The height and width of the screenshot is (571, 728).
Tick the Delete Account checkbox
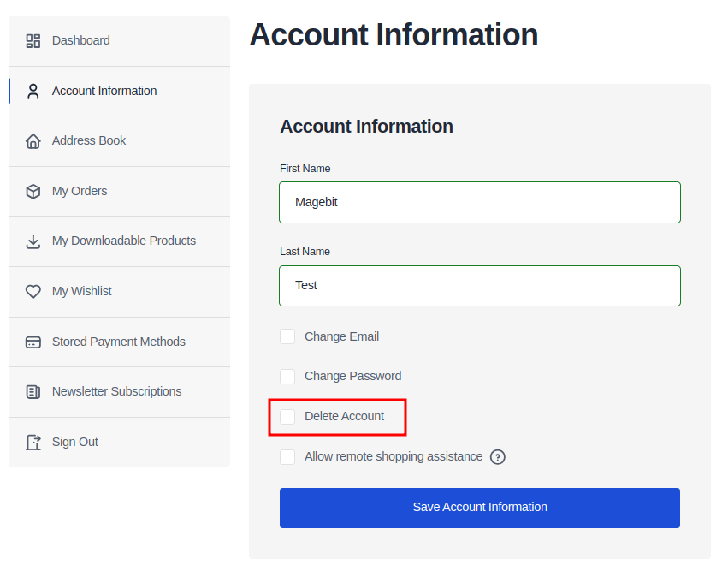tap(287, 417)
